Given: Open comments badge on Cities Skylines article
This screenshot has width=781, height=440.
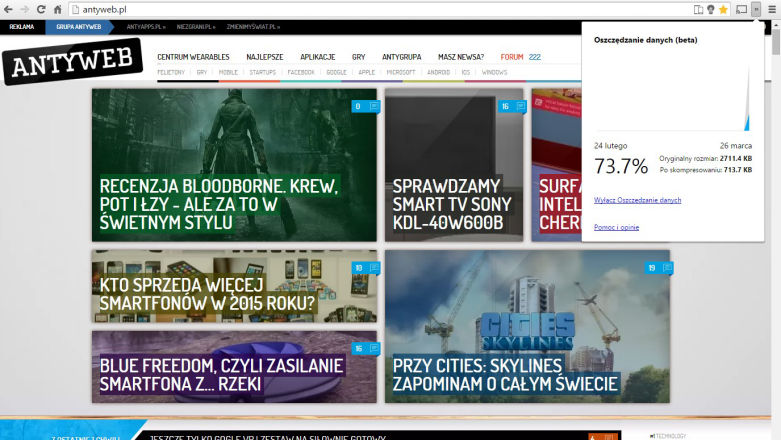Looking at the screenshot, I should pyautogui.click(x=659, y=268).
